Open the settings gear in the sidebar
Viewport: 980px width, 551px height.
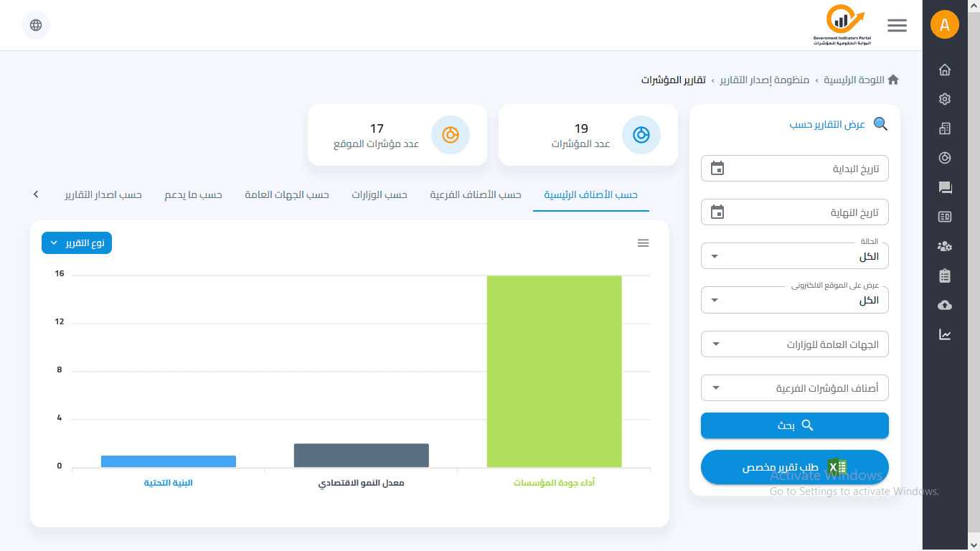pyautogui.click(x=945, y=99)
